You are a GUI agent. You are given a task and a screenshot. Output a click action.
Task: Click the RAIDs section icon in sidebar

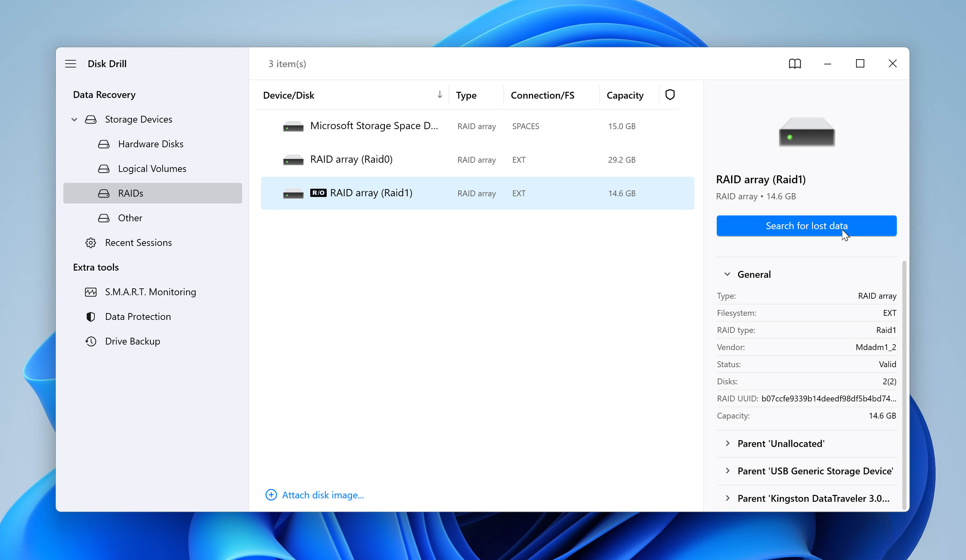click(104, 193)
